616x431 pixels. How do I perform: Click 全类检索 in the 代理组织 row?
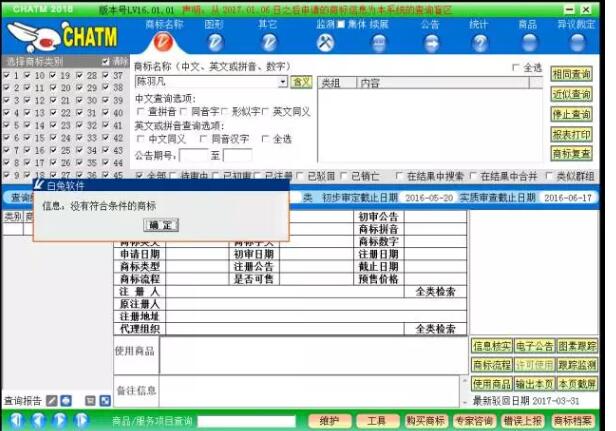point(435,329)
